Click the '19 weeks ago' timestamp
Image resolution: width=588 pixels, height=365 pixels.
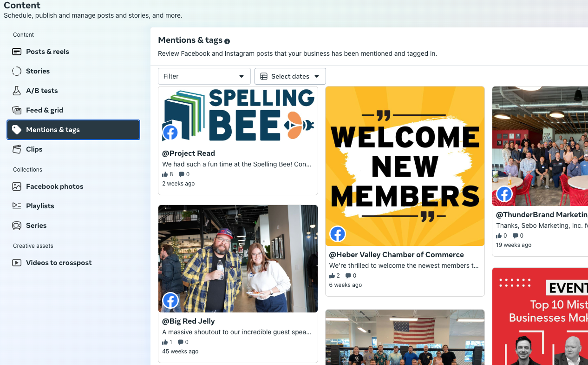pyautogui.click(x=514, y=245)
